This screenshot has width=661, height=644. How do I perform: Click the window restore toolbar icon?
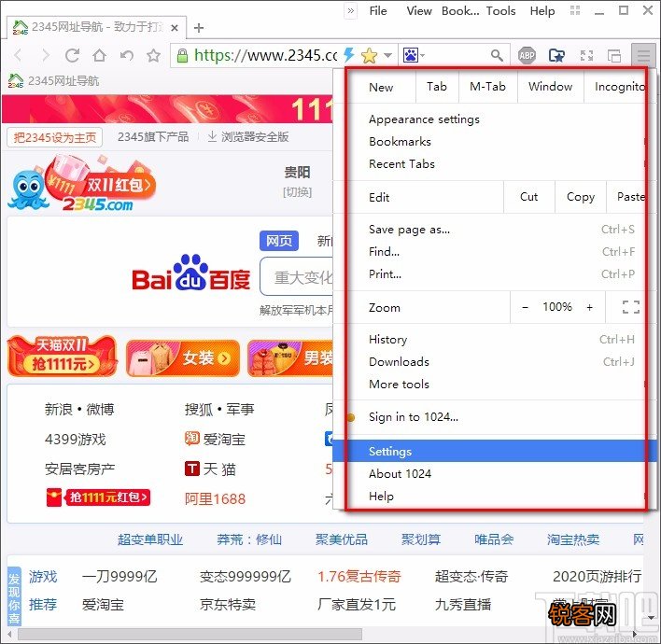(x=613, y=55)
